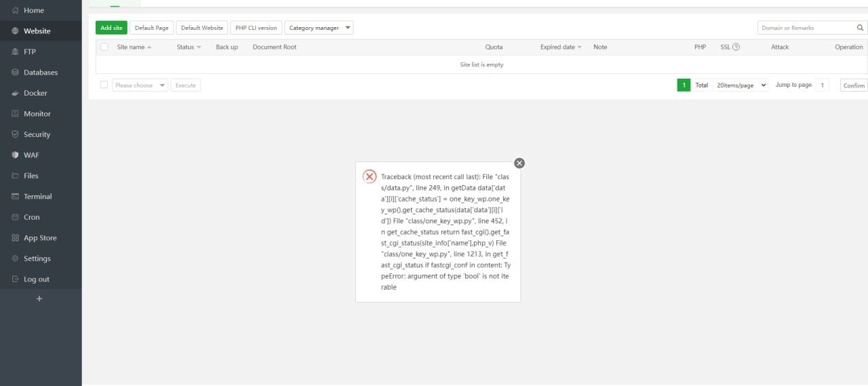Expand the Please choose batch dropdown
The image size is (868, 386).
point(140,85)
